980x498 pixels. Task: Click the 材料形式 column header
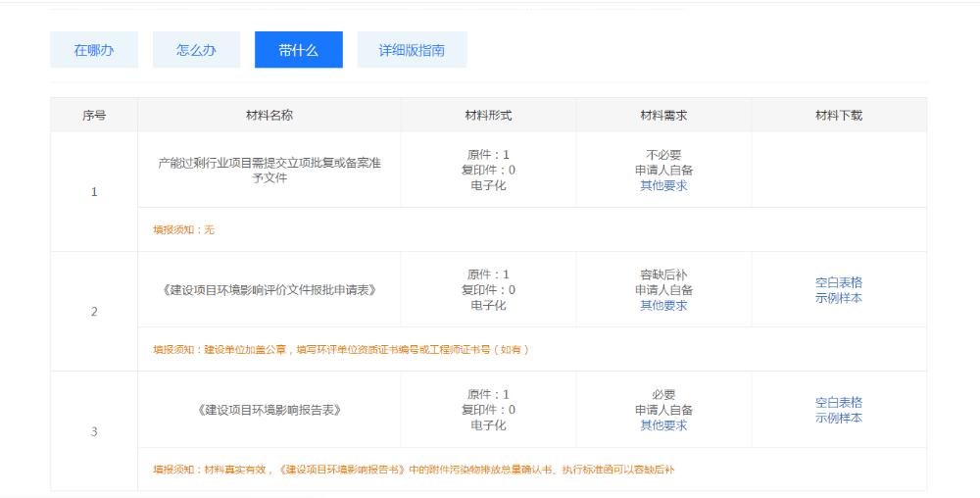488,115
